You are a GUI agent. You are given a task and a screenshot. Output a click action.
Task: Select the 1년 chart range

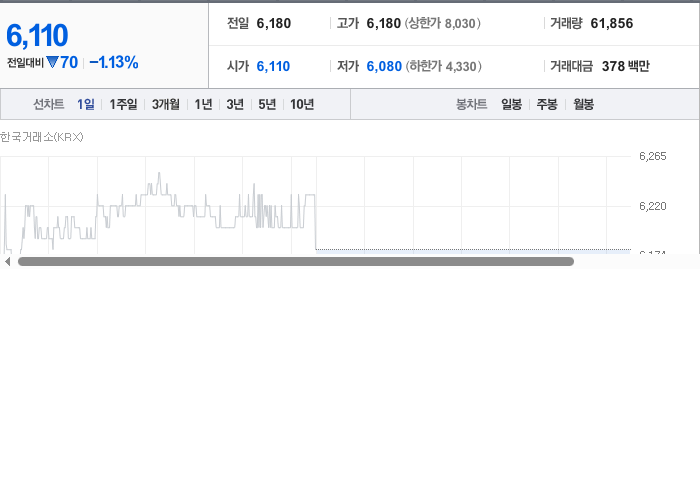pos(203,104)
